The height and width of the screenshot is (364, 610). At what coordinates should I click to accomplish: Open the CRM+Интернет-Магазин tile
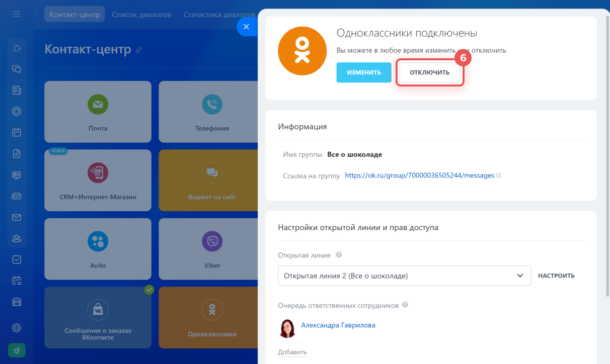tap(98, 180)
